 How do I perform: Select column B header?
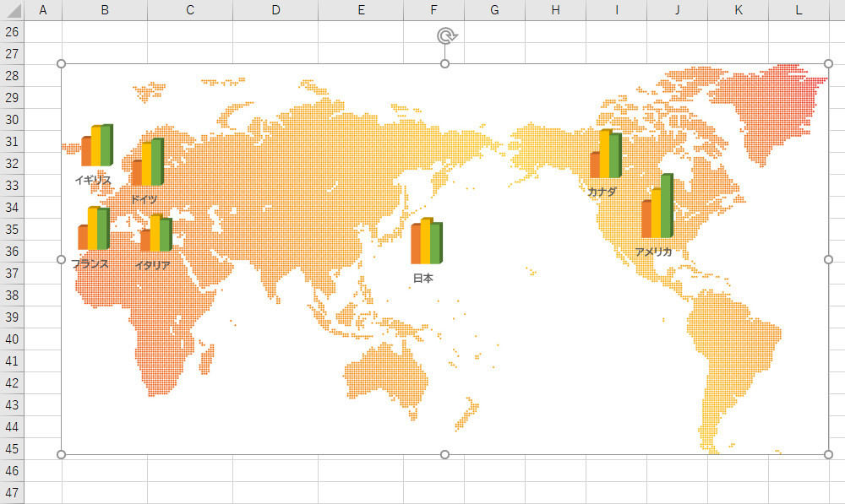(105, 10)
